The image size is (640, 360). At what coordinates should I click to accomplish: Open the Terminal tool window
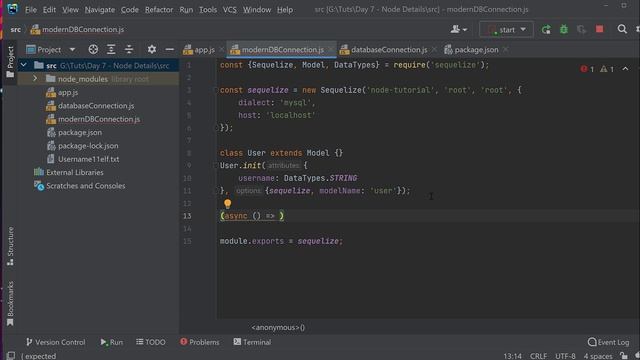[252, 342]
